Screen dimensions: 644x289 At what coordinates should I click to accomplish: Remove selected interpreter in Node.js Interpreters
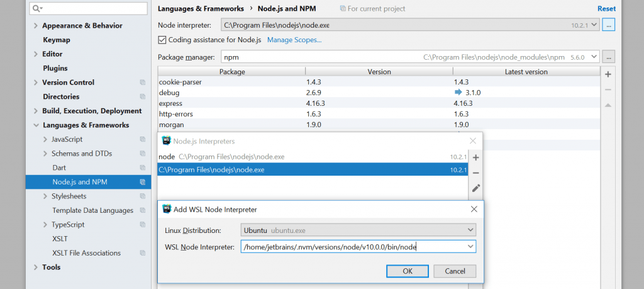(x=476, y=173)
